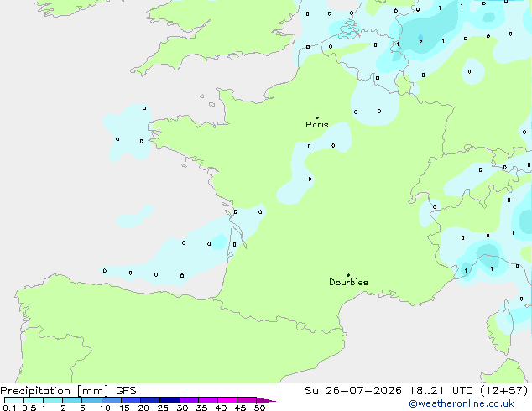Pick the legend swatch between 45 and 50
The image size is (532, 411).
[247, 400]
